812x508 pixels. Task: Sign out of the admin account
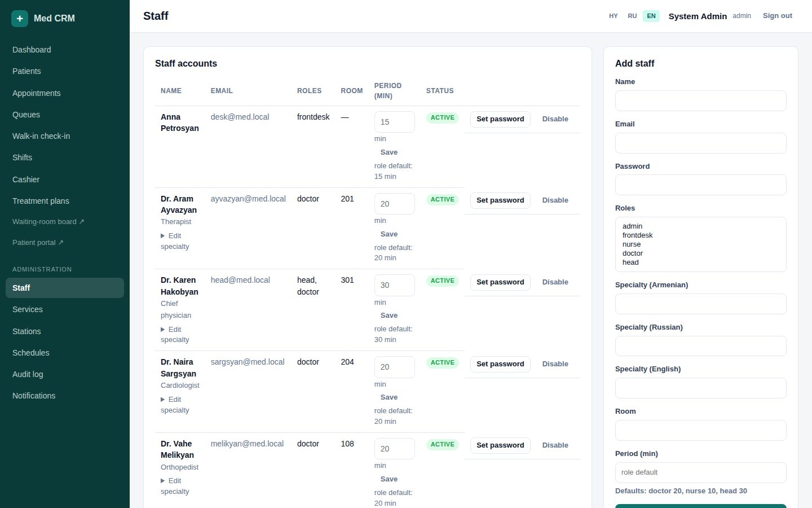click(777, 16)
